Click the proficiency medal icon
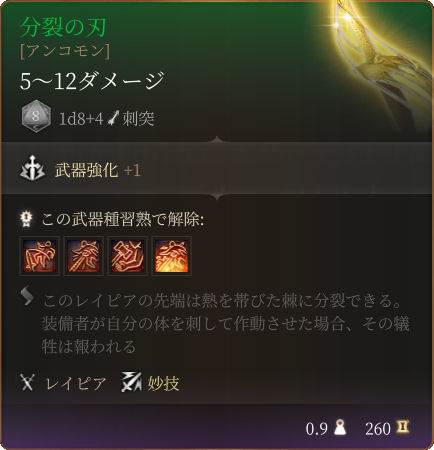Screen dimensions: 434x450 point(26,220)
